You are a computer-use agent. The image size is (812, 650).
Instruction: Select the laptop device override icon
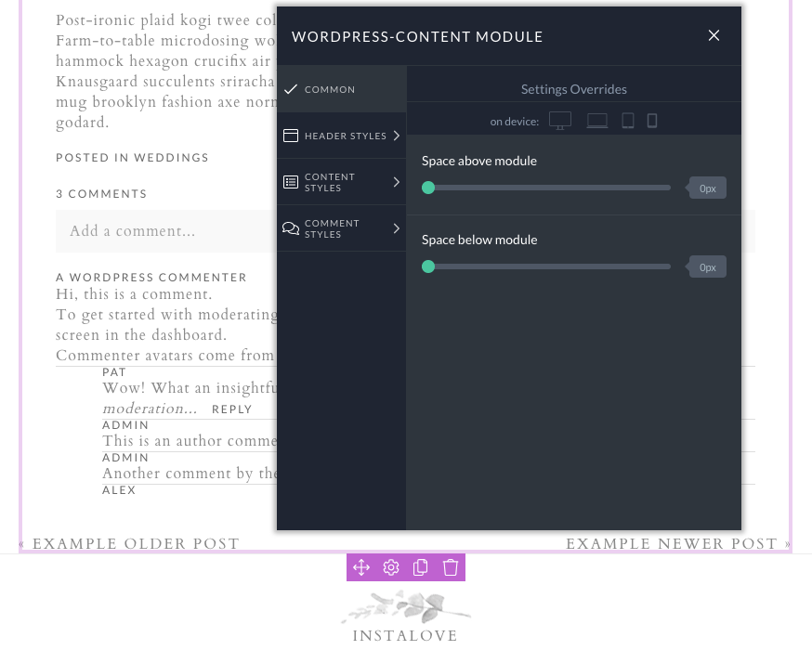[x=596, y=121]
